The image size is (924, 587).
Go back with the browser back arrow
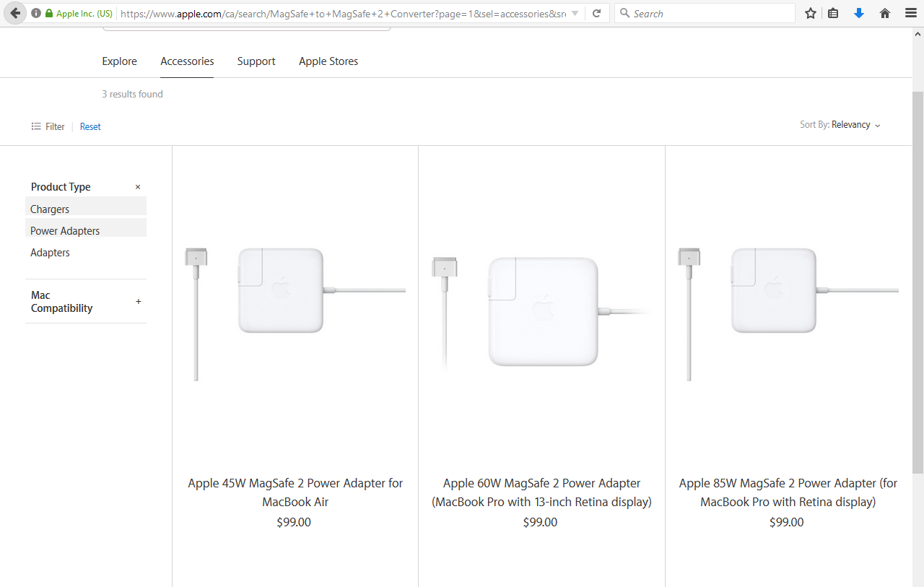pos(15,13)
